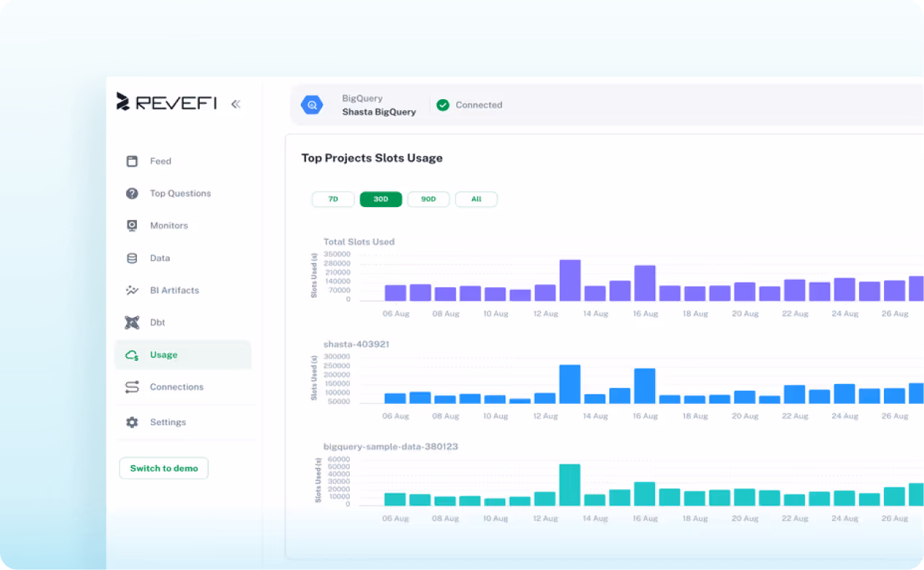The width and height of the screenshot is (924, 570).
Task: Click the Connections icon in sidebar
Action: pyautogui.click(x=132, y=387)
